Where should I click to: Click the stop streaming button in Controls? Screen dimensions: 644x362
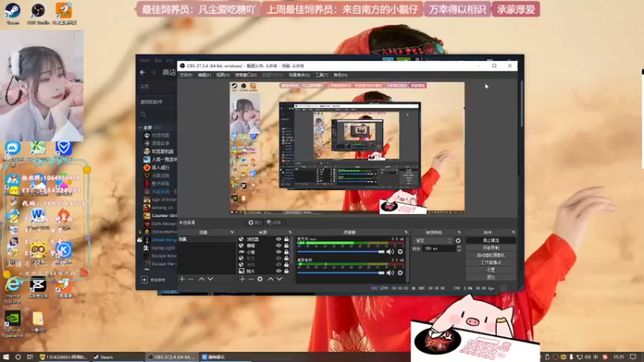pos(491,241)
